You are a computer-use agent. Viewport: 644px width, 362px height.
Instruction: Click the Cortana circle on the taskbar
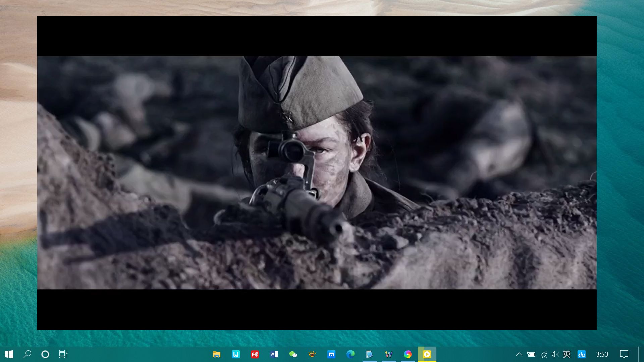45,354
